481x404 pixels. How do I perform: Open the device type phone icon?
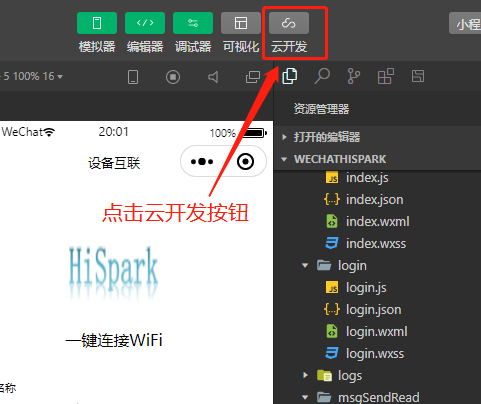click(133, 77)
